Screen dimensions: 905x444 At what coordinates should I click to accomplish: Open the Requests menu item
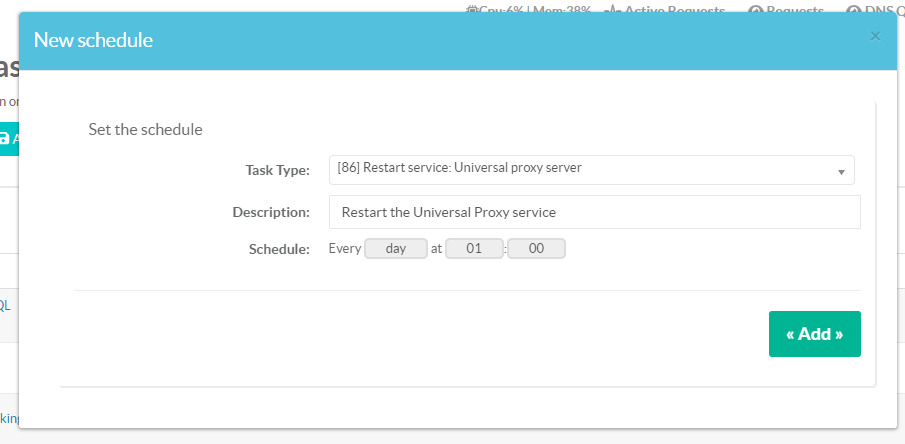(x=797, y=9)
